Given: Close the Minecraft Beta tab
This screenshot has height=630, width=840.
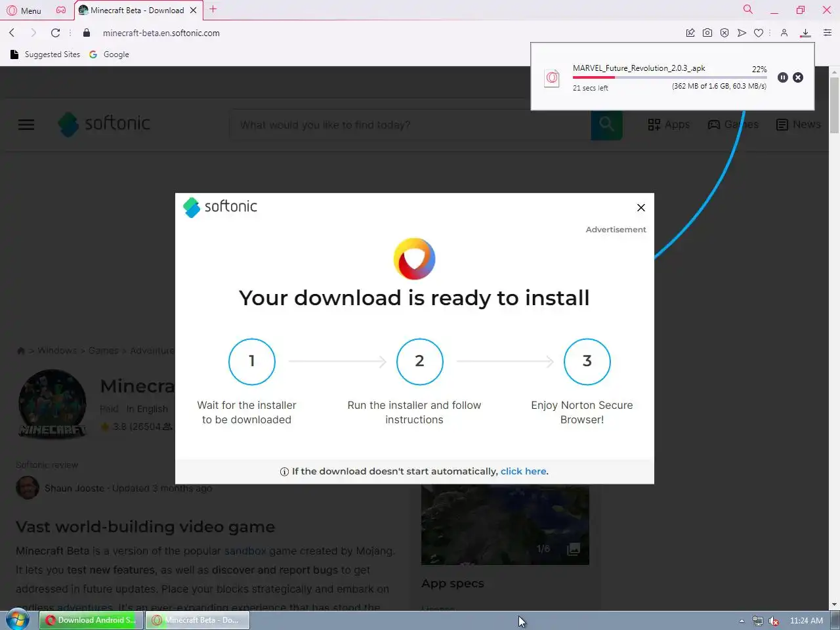Looking at the screenshot, I should pyautogui.click(x=193, y=10).
